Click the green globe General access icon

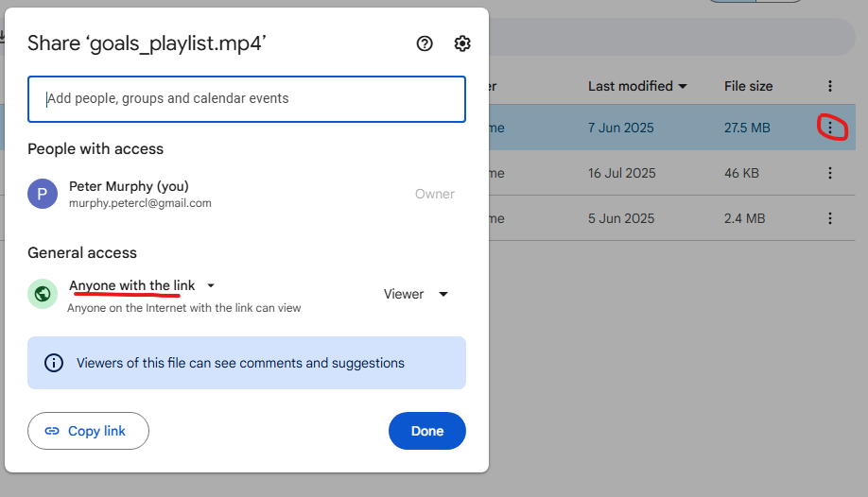point(43,294)
